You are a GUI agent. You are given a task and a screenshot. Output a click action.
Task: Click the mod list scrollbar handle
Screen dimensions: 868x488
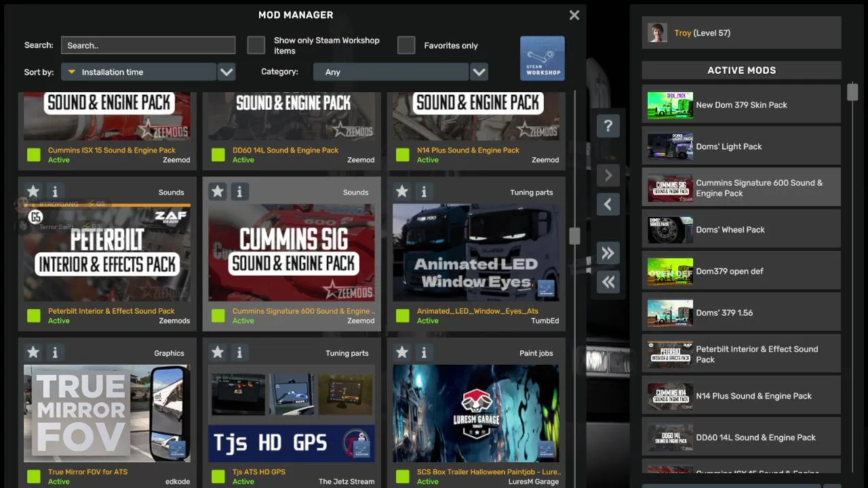tap(574, 236)
